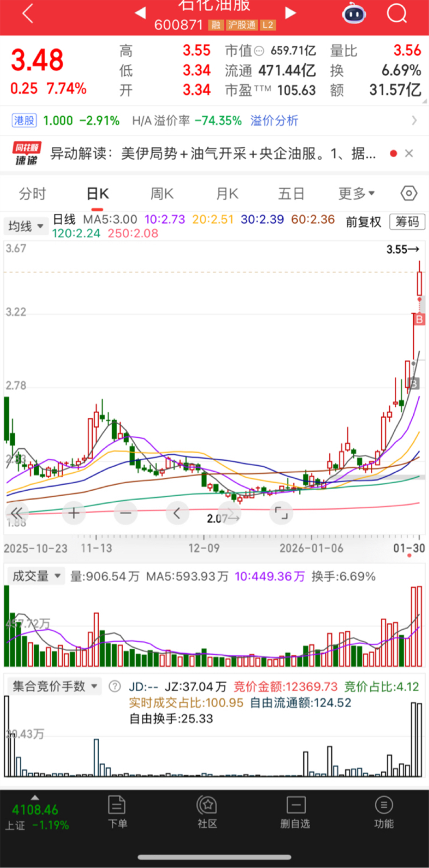Enter fullscreen chart with the bracket icon

(282, 512)
